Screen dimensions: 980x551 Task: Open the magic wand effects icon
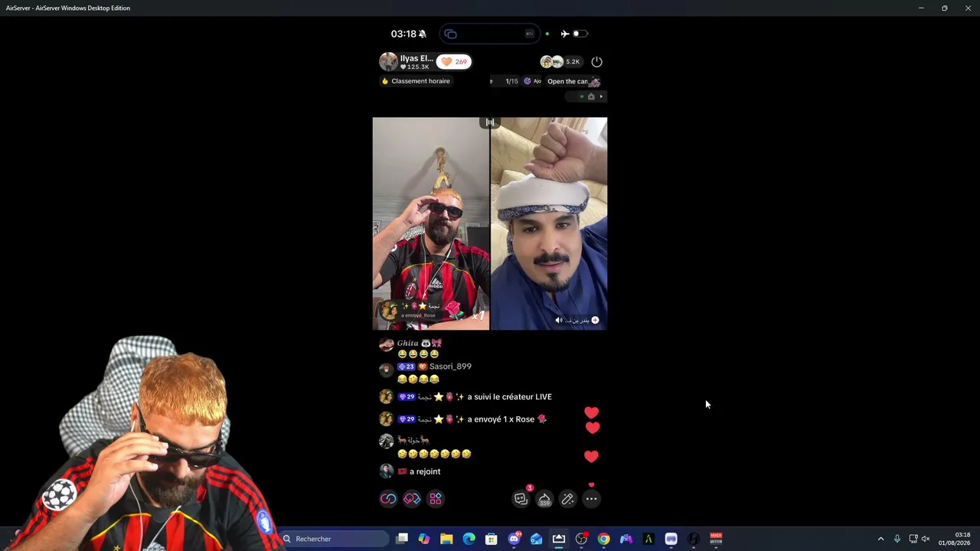coord(568,499)
